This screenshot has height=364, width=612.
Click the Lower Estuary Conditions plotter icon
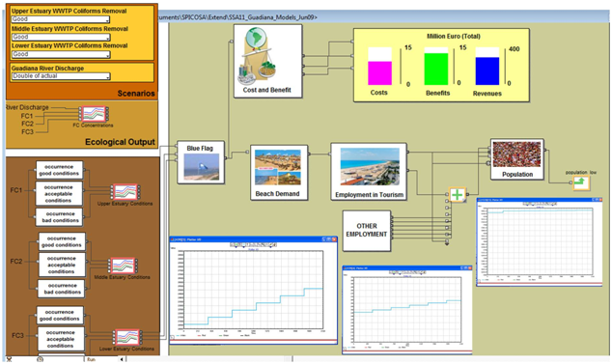click(x=127, y=337)
